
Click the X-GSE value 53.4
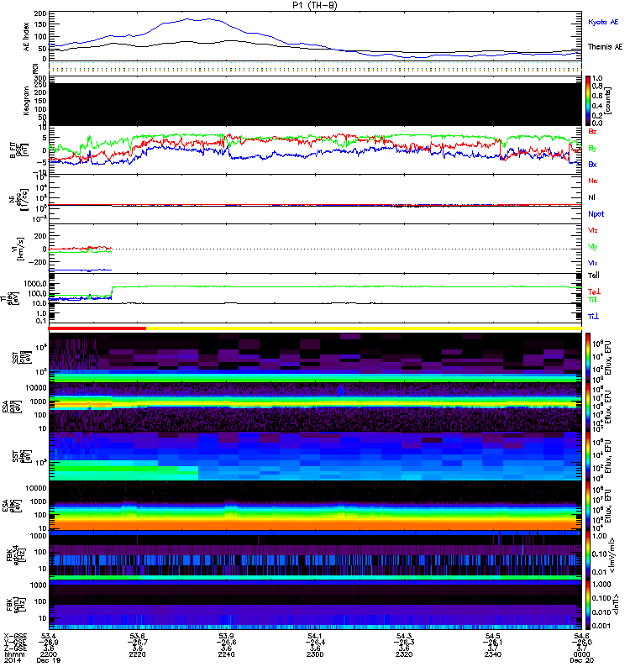[x=49, y=637]
